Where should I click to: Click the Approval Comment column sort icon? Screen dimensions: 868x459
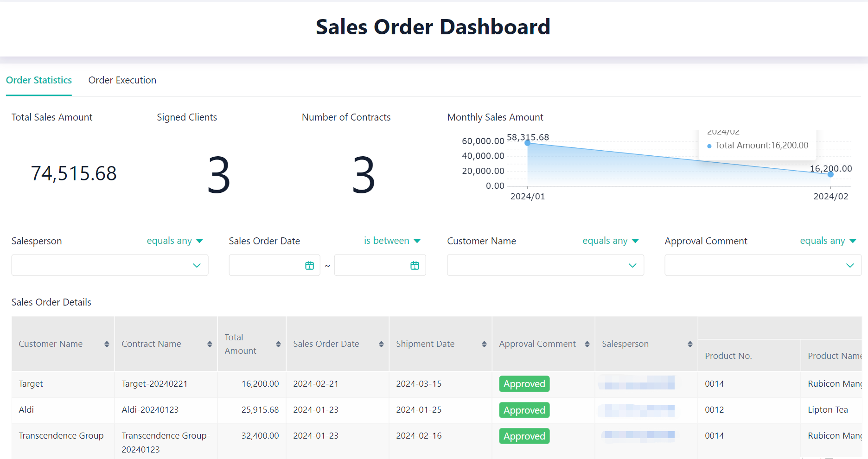pyautogui.click(x=587, y=344)
